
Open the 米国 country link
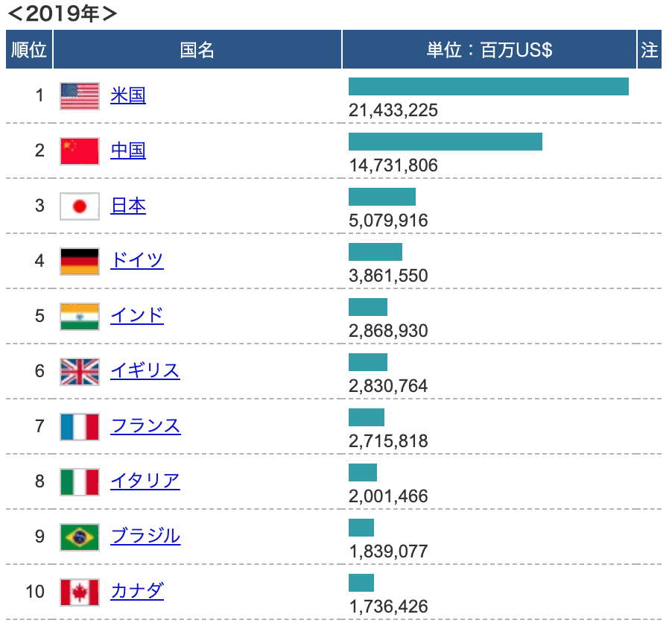point(128,95)
